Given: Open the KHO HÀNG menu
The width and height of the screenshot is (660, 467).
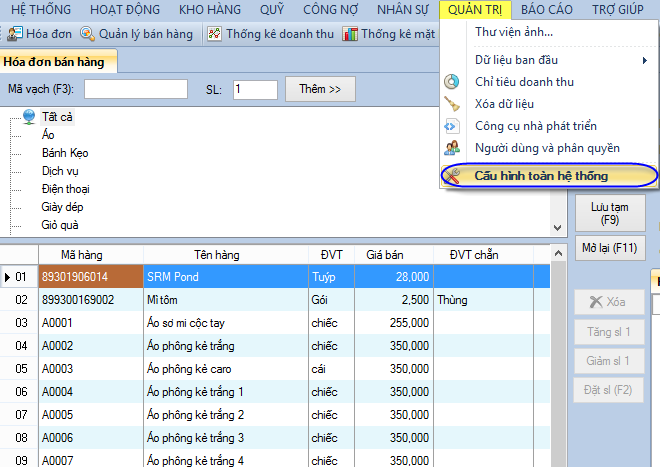Looking at the screenshot, I should pyautogui.click(x=214, y=10).
